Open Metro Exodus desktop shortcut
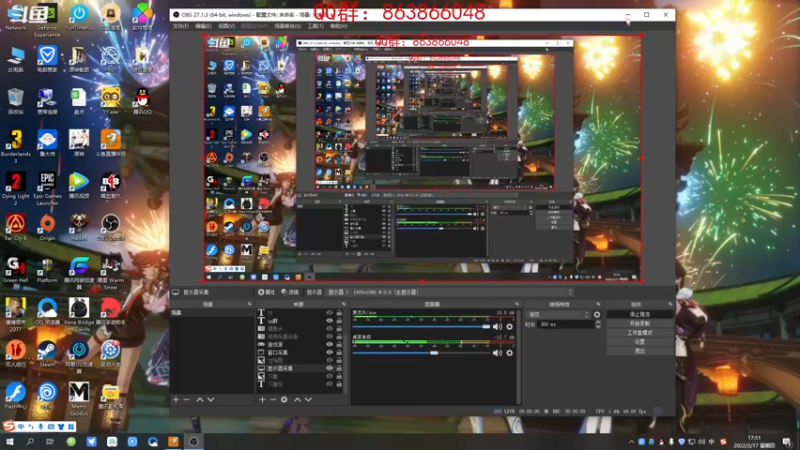 tap(79, 398)
